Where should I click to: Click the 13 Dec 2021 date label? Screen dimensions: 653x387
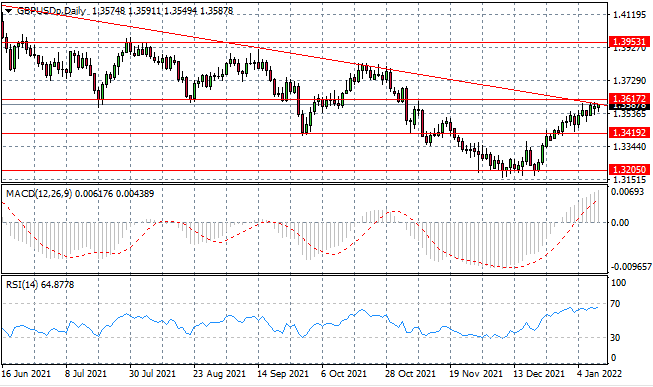539,374
